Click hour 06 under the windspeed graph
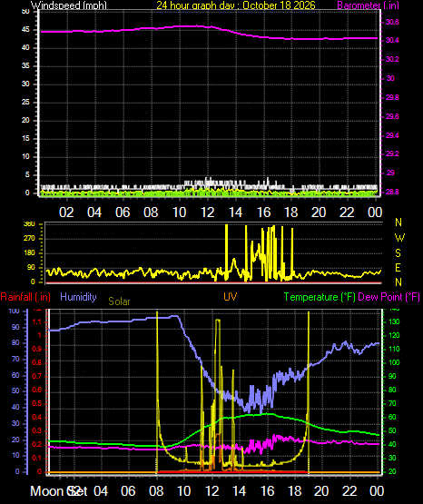The width and height of the screenshot is (423, 504). coord(123,212)
